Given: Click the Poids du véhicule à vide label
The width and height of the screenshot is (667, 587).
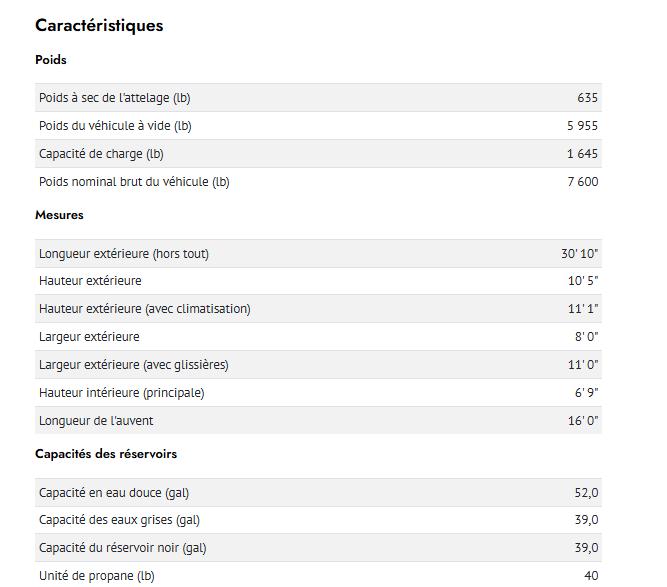Looking at the screenshot, I should 115,126.
